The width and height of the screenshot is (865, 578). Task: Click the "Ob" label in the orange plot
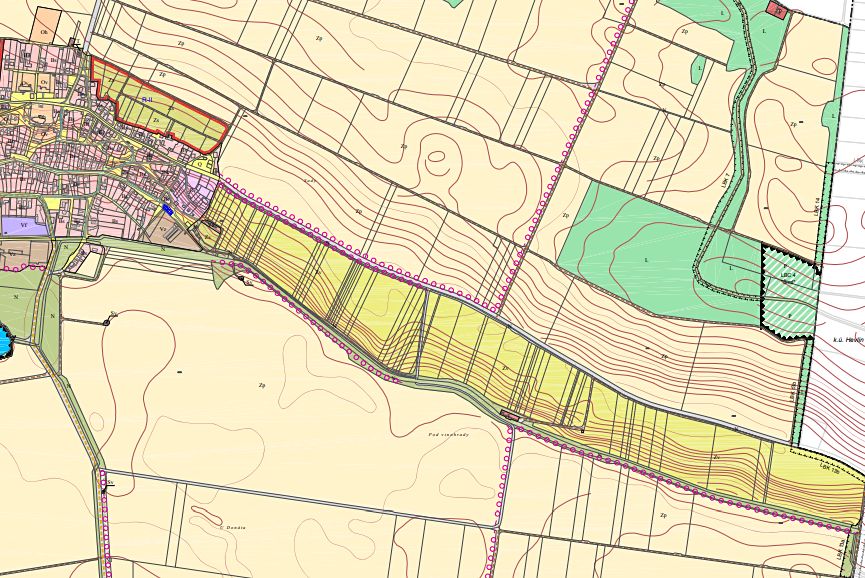[44, 33]
